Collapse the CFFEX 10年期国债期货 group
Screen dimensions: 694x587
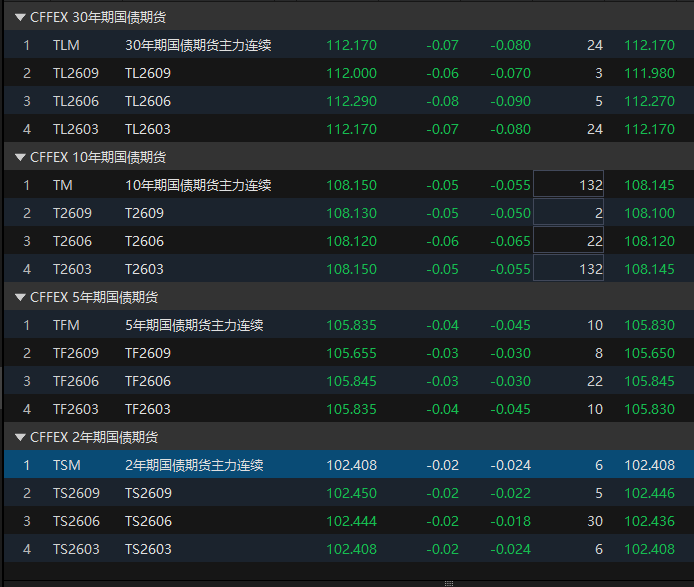tap(20, 157)
